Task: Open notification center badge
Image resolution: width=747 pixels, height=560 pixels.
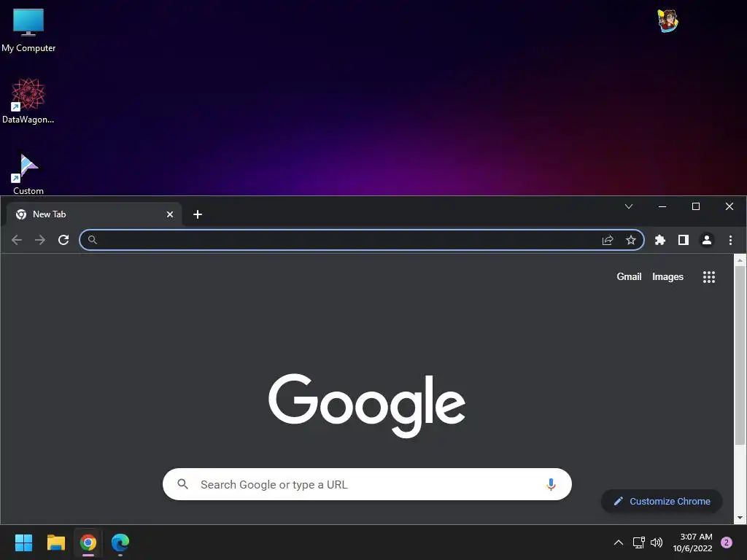Action: pos(727,542)
